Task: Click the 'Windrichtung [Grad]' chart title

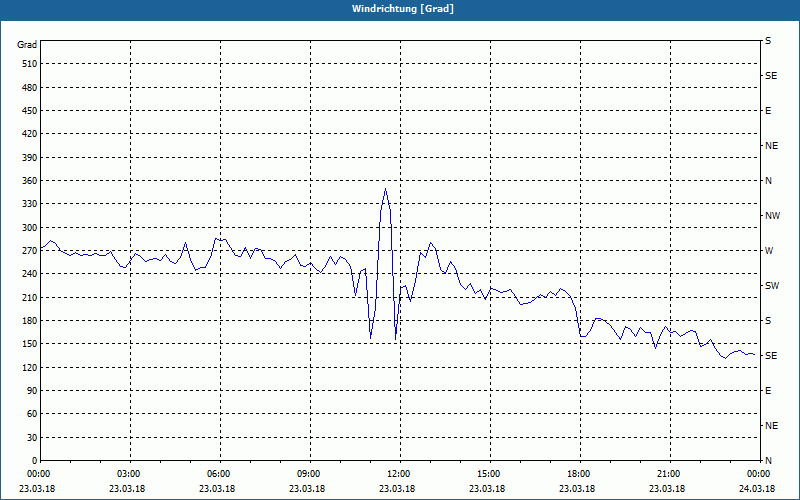Action: click(x=403, y=9)
